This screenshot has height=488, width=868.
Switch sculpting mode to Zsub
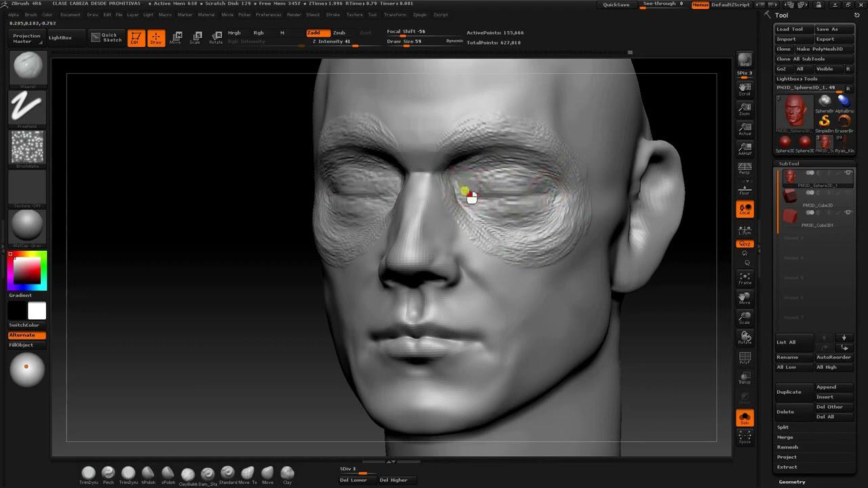(339, 33)
